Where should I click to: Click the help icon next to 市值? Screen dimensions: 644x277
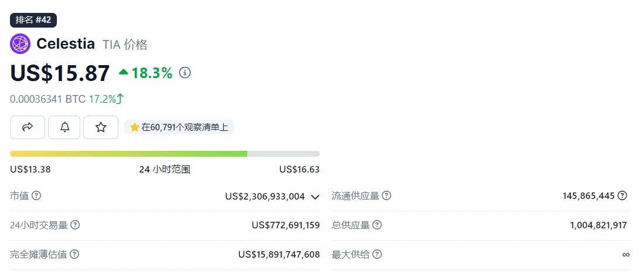36,195
